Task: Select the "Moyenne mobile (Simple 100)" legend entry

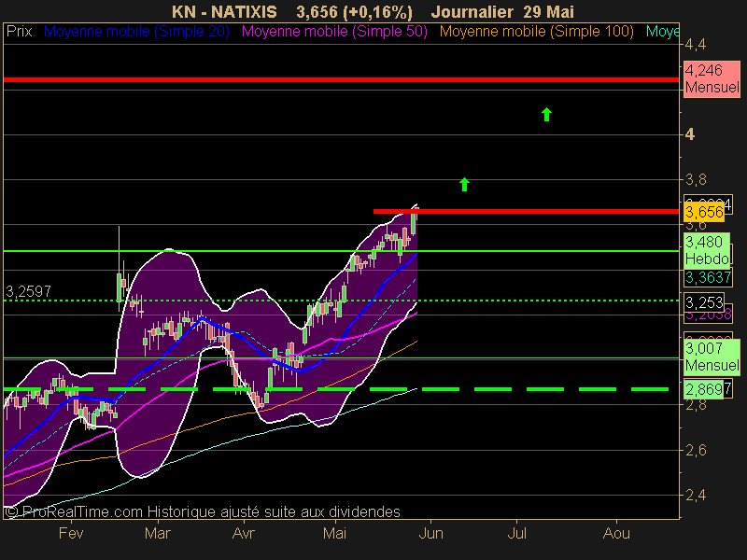Action: pyautogui.click(x=536, y=32)
